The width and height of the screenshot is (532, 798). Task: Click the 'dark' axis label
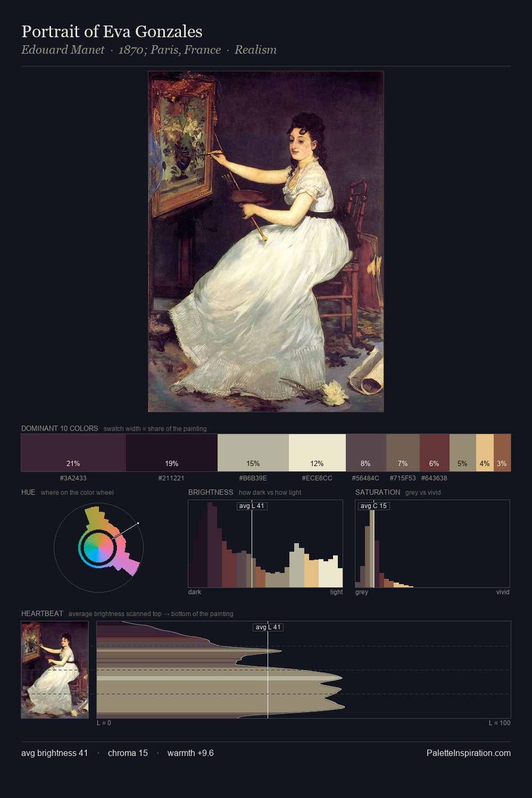(195, 592)
